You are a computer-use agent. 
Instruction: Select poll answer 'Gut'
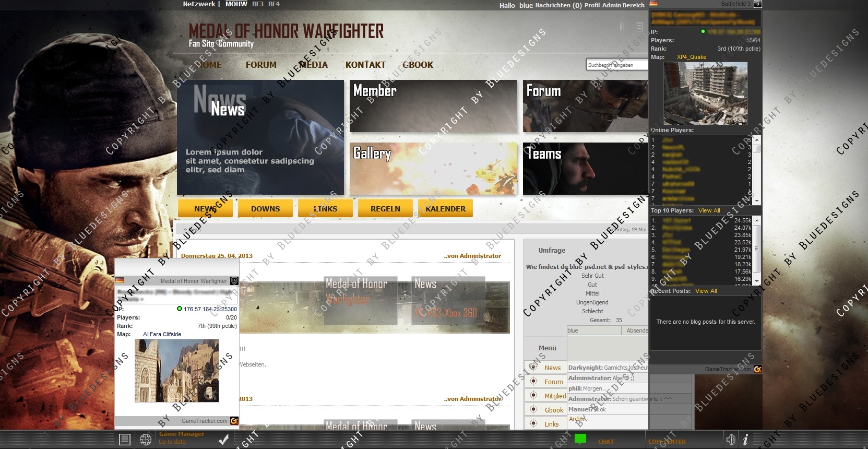tap(592, 285)
